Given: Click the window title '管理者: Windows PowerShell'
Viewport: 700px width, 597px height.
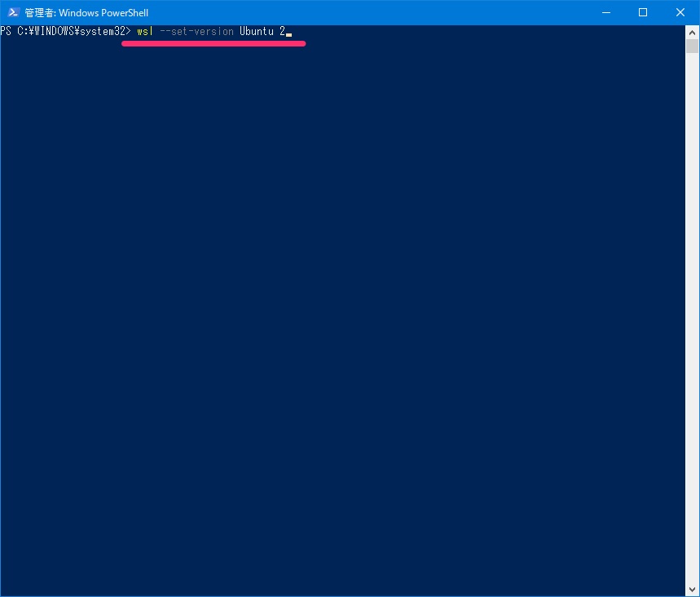Looking at the screenshot, I should [86, 12].
